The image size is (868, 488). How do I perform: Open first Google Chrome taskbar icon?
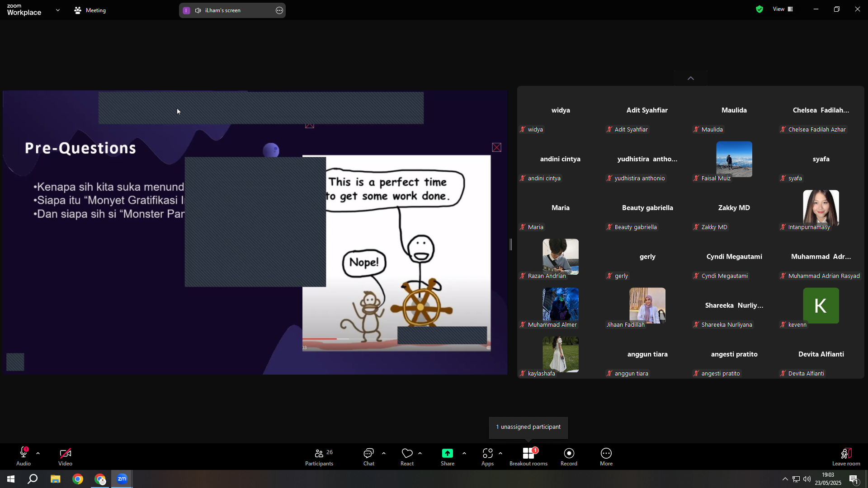pos(78,479)
